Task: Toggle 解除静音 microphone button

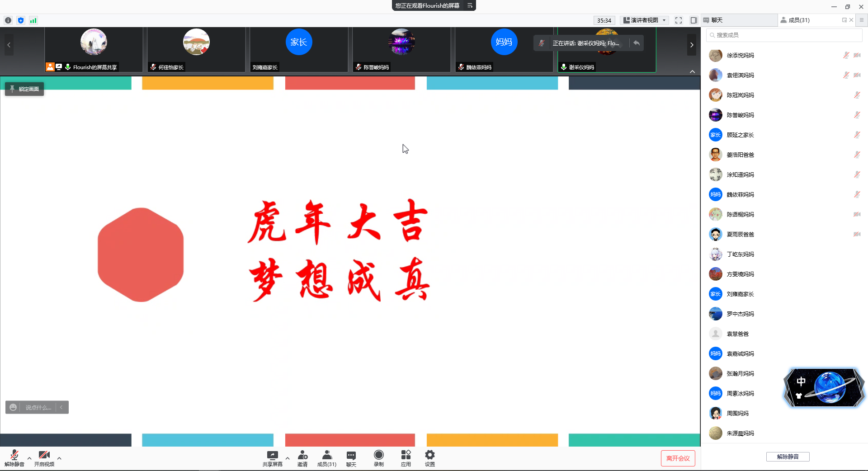Action: 14,455
